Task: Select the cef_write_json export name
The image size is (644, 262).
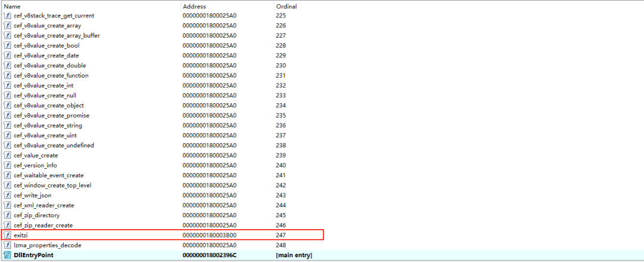Action: pyautogui.click(x=33, y=195)
